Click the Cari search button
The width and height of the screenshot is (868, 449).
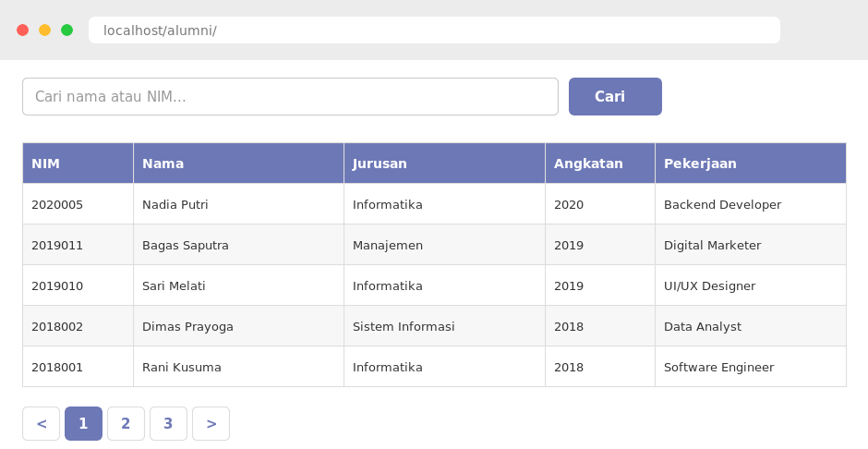pos(615,96)
